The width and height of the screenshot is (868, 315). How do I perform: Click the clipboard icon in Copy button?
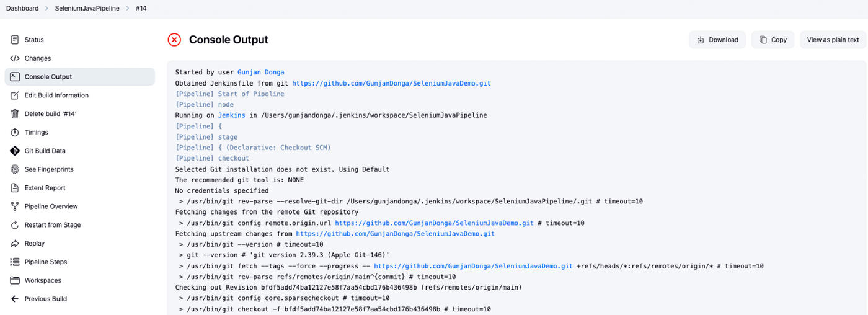tap(763, 40)
